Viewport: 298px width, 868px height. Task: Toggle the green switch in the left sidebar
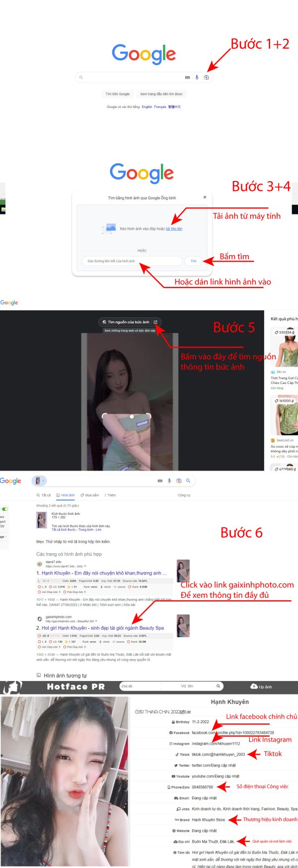point(5,509)
